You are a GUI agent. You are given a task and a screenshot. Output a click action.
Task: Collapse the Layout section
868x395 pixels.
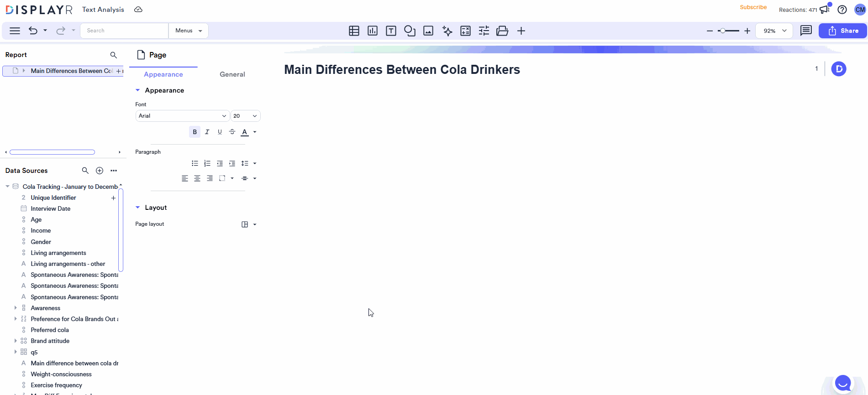[x=137, y=208]
